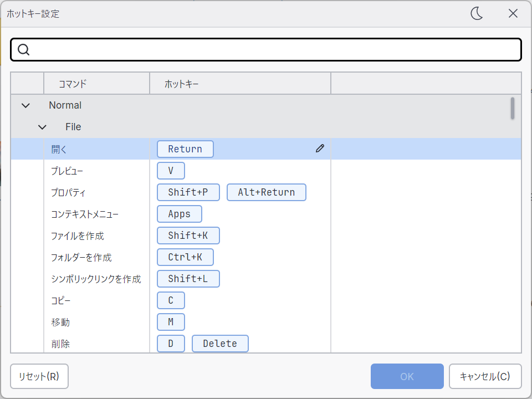Image resolution: width=532 pixels, height=399 pixels.
Task: Select the Return hotkey chip
Action: coord(185,149)
